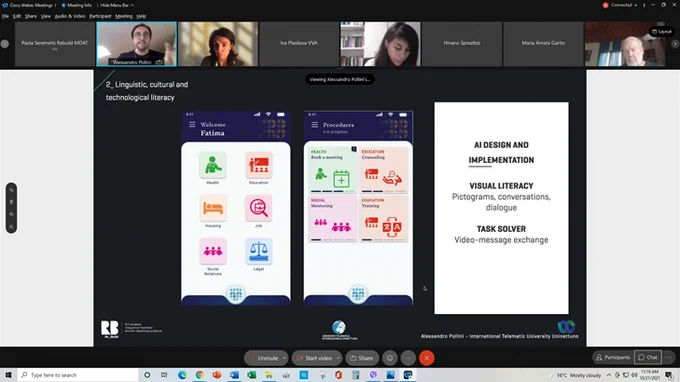Image resolution: width=680 pixels, height=382 pixels.
Task: Open File Explorer from the taskbar
Action: click(269, 375)
